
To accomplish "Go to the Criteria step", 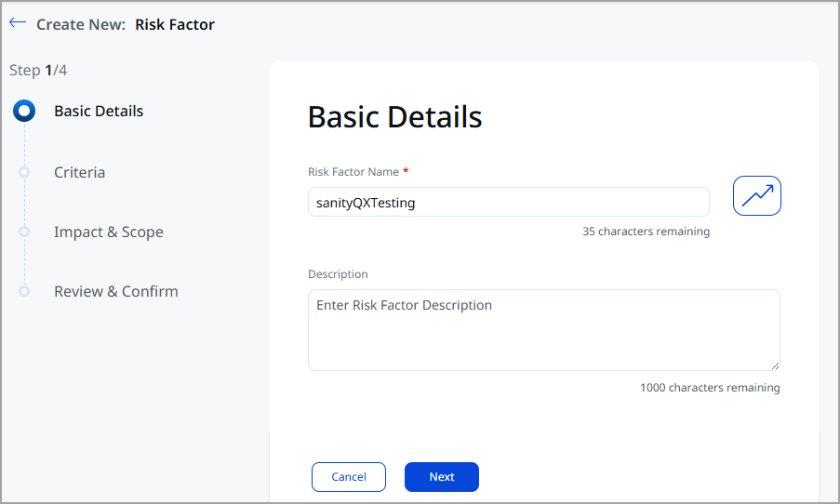I will [x=79, y=172].
